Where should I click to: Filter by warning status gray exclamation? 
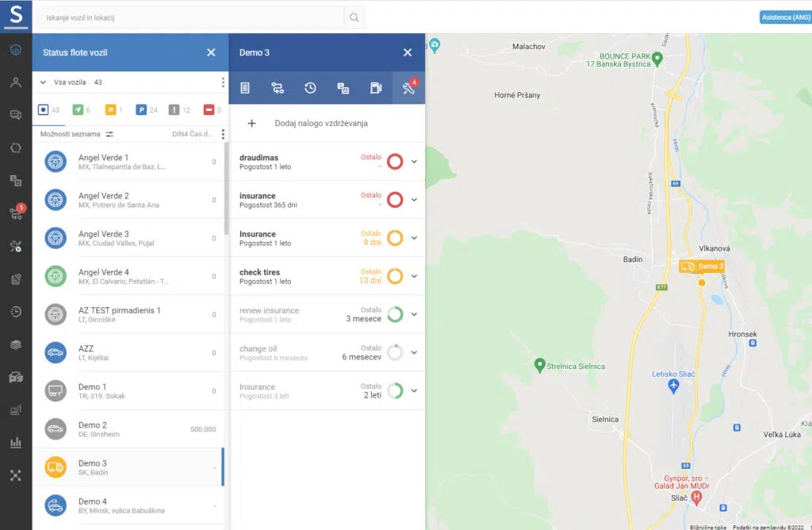point(179,109)
